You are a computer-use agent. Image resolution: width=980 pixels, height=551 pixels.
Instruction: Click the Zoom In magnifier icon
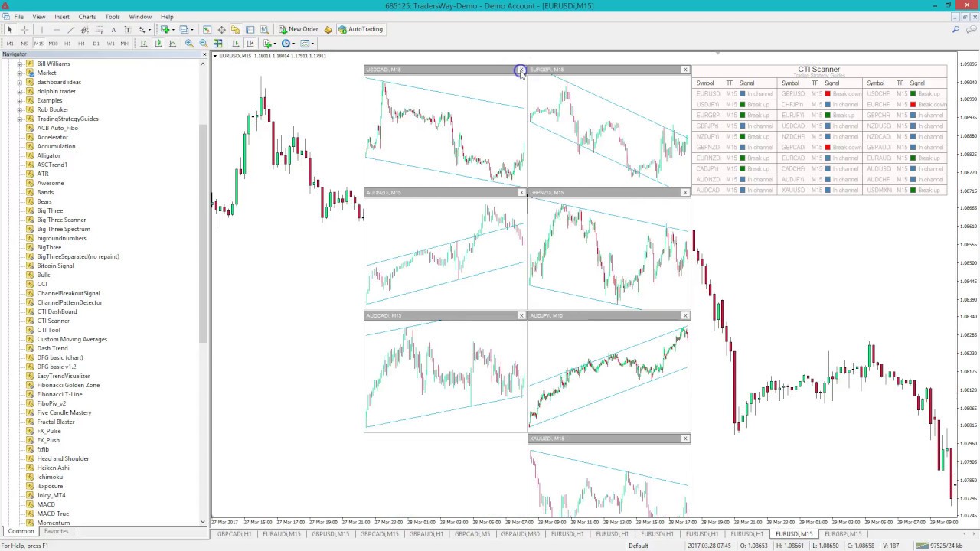(x=189, y=44)
